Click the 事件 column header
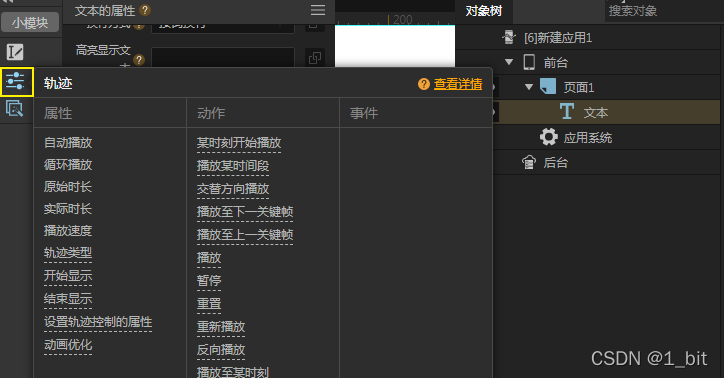 pos(364,113)
